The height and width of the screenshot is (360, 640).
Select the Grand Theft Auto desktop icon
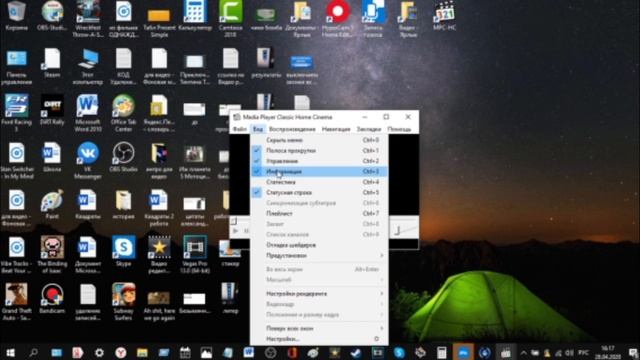coord(17,302)
